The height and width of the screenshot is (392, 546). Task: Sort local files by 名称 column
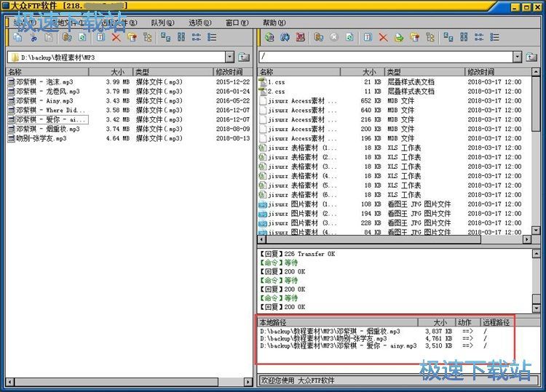point(47,72)
